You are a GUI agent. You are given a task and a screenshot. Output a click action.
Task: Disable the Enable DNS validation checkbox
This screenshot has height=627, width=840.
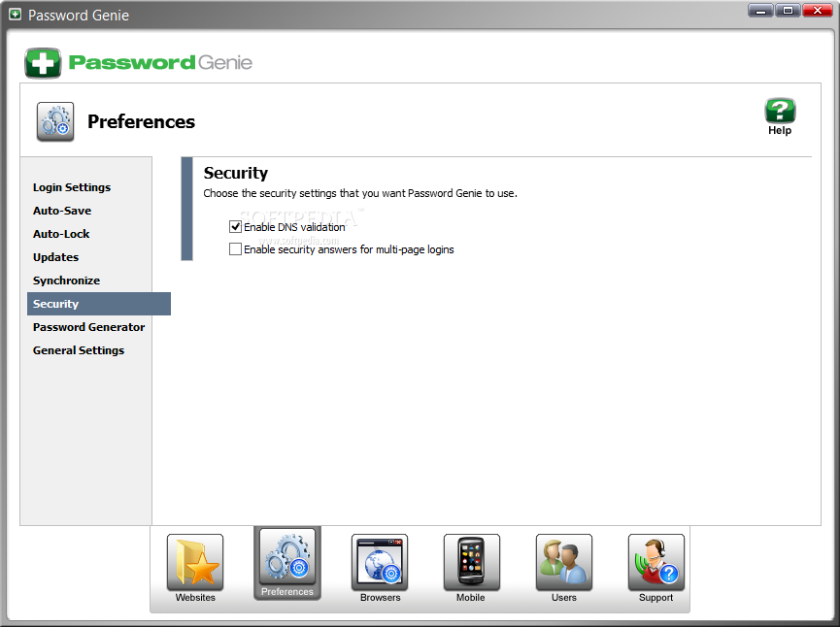(235, 226)
